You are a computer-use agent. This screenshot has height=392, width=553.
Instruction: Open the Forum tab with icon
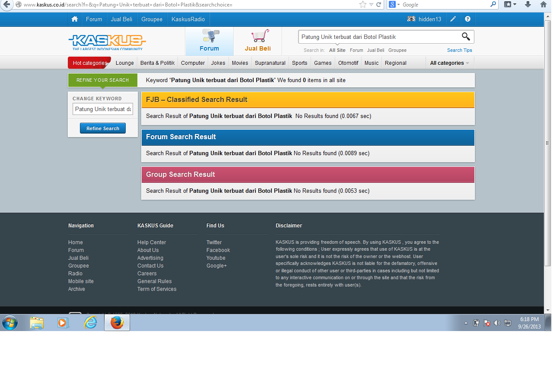(210, 41)
